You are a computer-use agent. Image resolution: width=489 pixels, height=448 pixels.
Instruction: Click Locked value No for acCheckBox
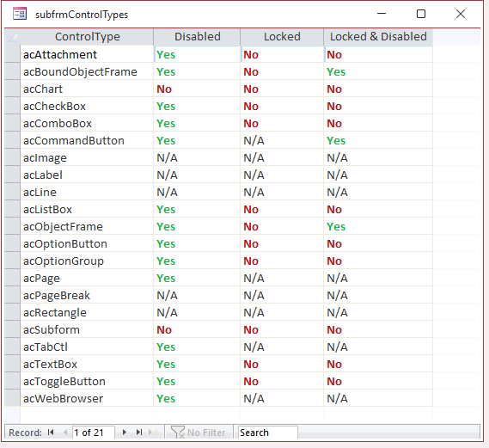coord(282,106)
